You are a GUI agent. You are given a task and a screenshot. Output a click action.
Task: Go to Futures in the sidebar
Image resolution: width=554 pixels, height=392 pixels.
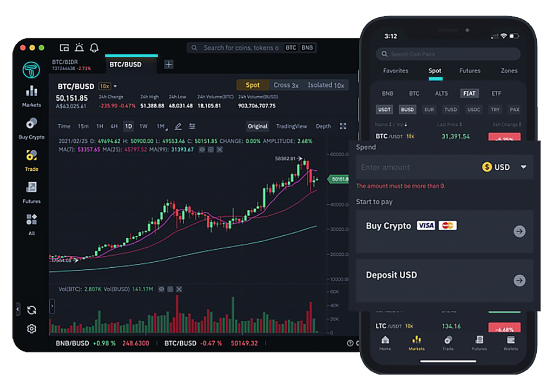coord(31,192)
